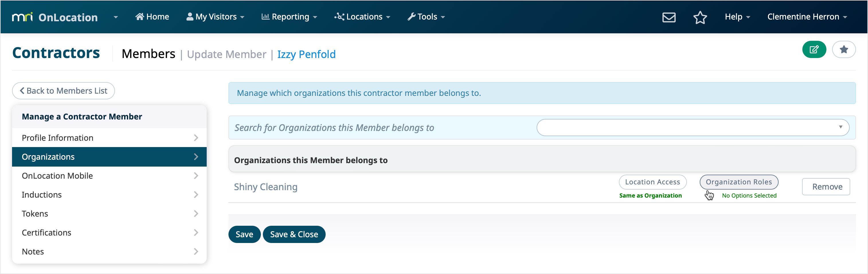Click the favorites star in the top navigation

701,17
